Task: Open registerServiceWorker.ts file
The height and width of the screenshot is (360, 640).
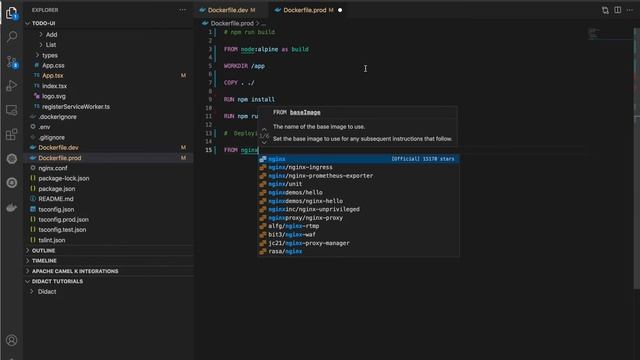Action: pyautogui.click(x=108, y=107)
